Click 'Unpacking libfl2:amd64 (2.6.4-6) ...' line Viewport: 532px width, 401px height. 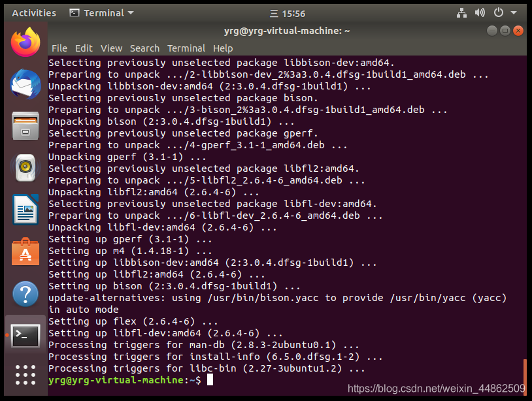(154, 192)
